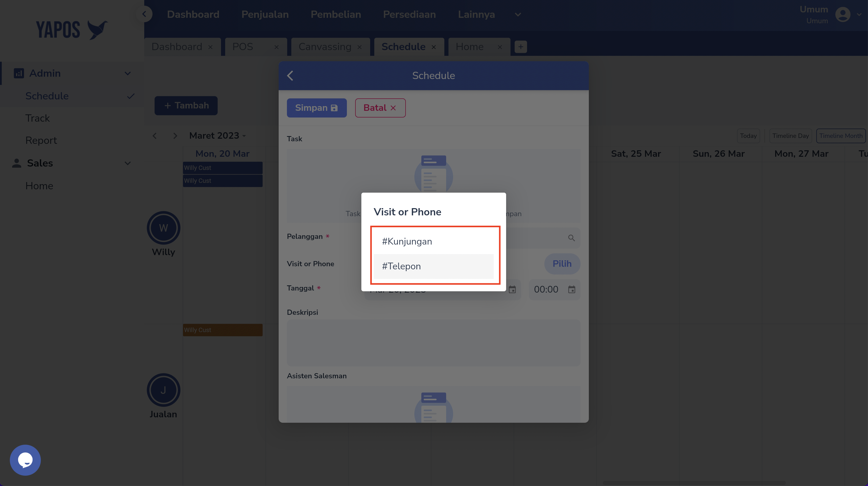The image size is (868, 486).
Task: Switch to Timeline Day view
Action: click(790, 136)
